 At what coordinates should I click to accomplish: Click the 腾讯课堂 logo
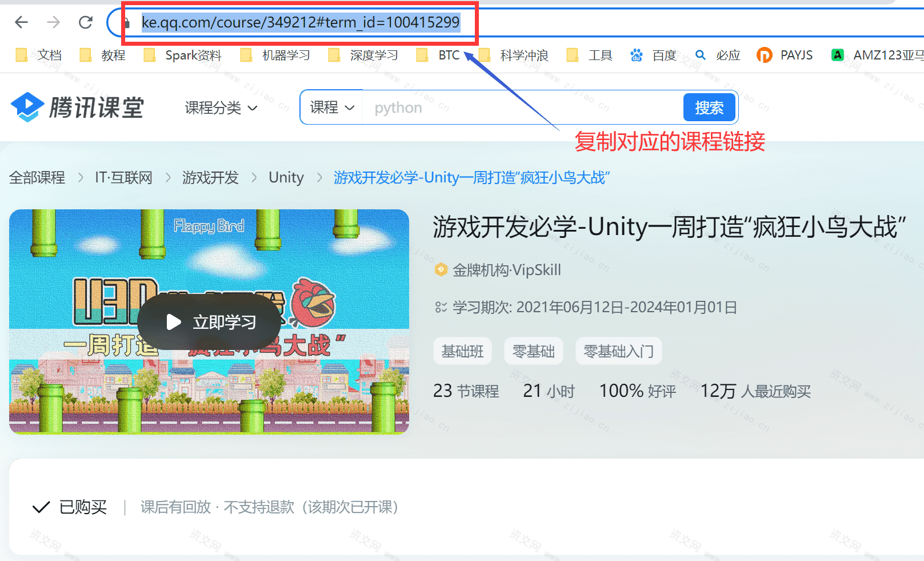point(78,107)
